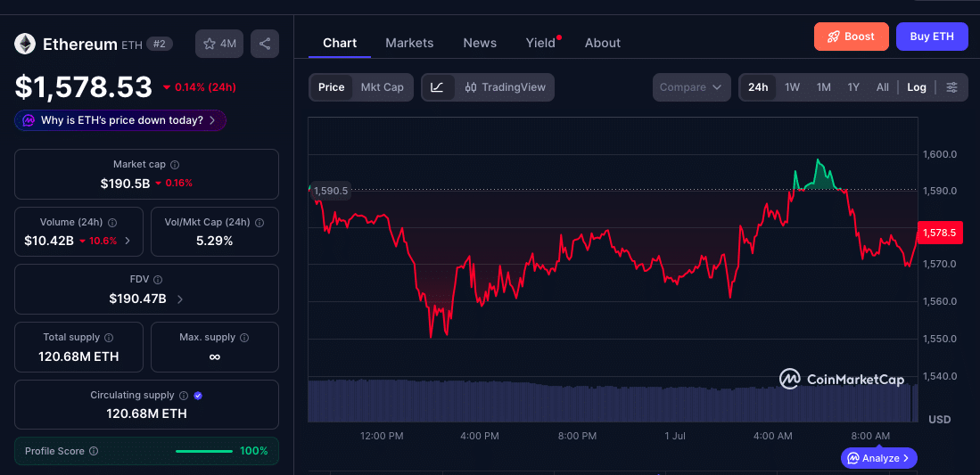Add Ethereum to watchlist via star button

click(x=219, y=44)
